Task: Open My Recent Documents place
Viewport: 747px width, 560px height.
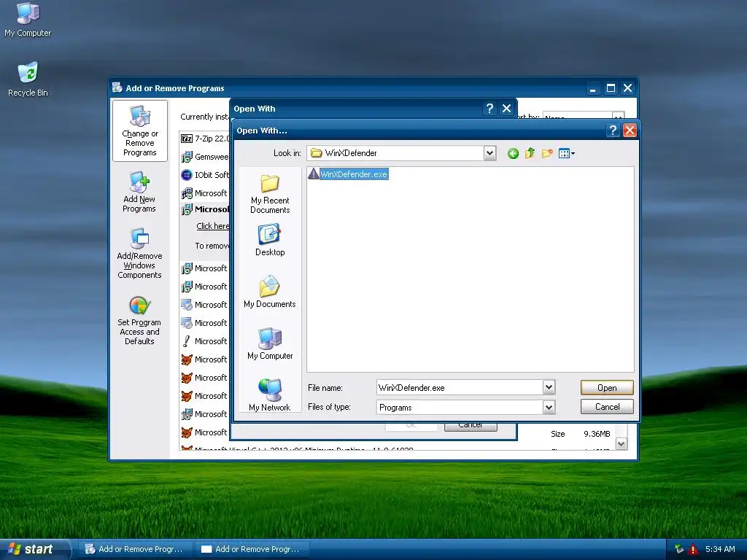Action: [x=270, y=194]
